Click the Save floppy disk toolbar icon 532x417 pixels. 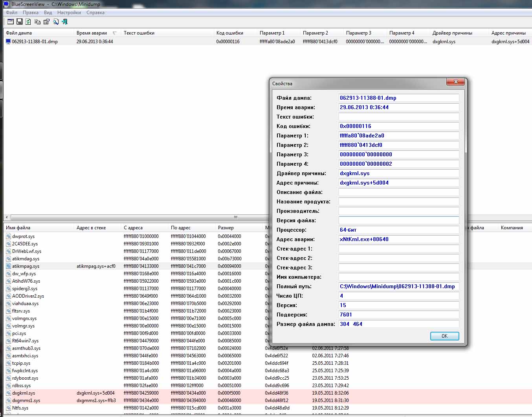point(19,22)
